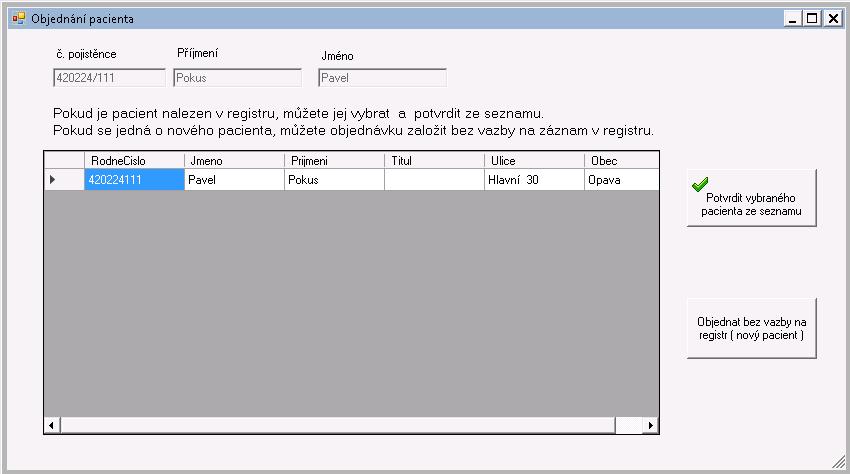
Task: Click Objednat bez vazby na registr button
Action: click(x=751, y=328)
